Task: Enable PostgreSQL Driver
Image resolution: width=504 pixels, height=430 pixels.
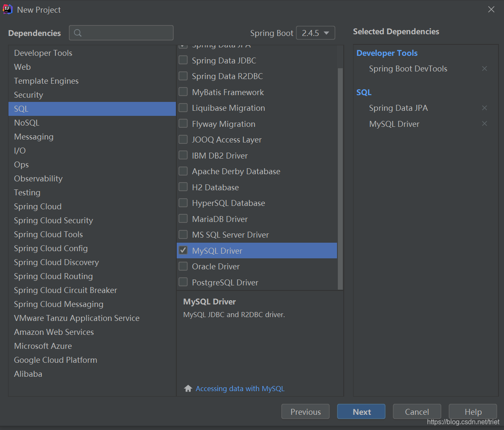Action: pos(183,282)
